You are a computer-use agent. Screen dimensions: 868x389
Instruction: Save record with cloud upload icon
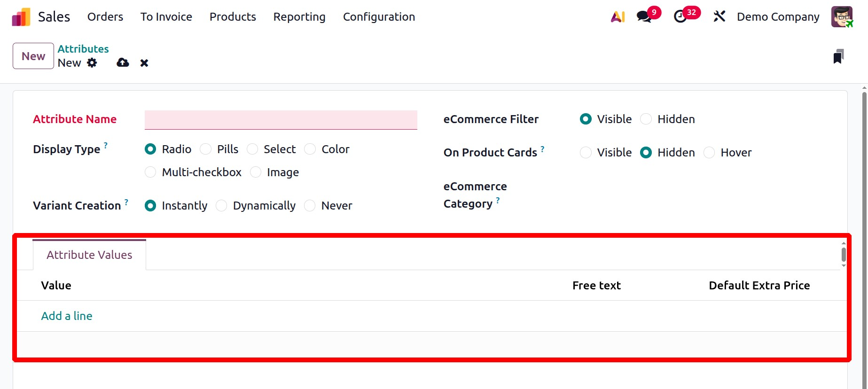tap(123, 63)
